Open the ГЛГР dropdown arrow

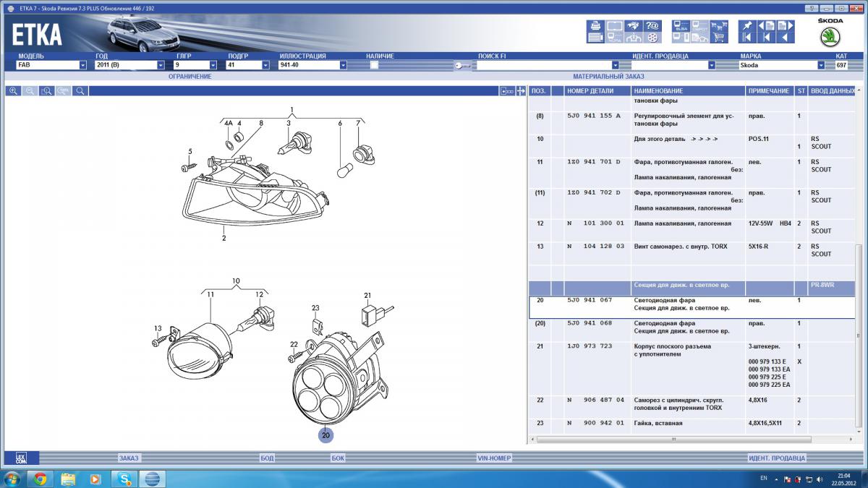[215, 65]
